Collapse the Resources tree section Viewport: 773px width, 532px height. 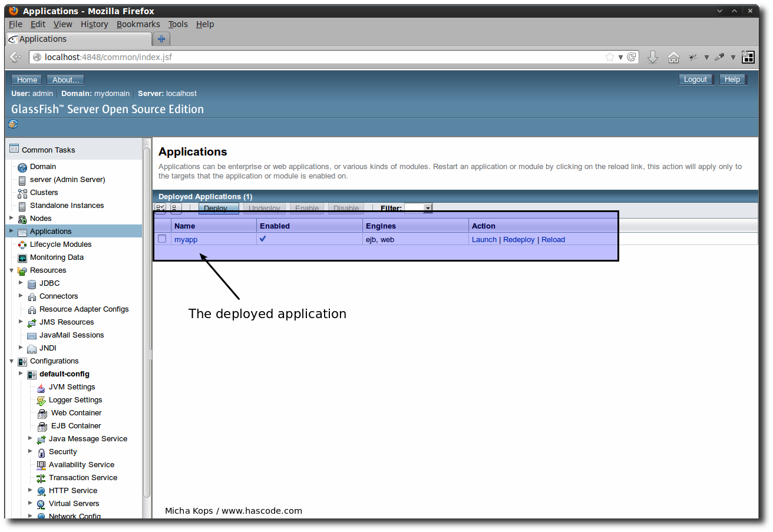10,270
